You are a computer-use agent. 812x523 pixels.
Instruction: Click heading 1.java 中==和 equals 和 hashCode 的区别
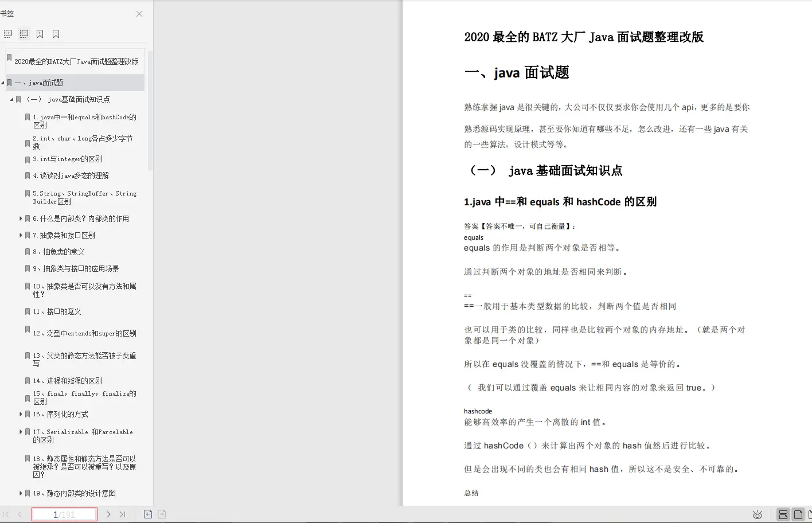[560, 202]
